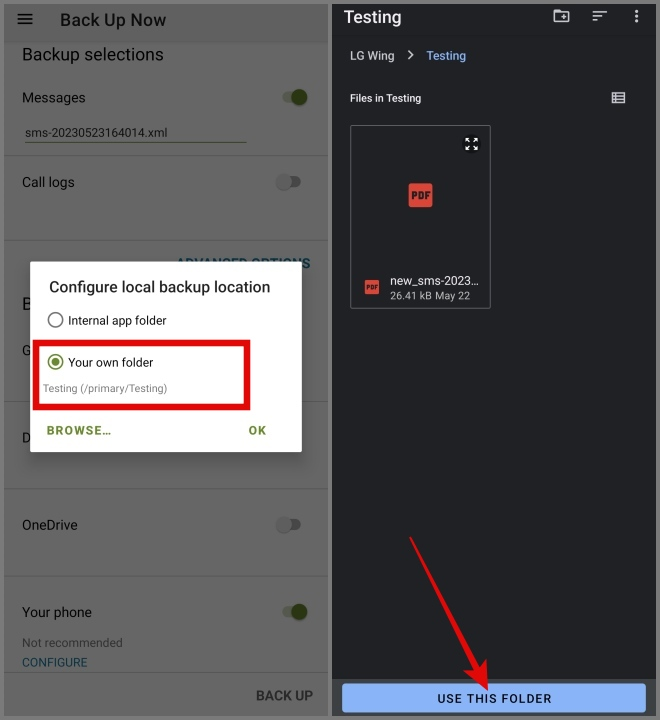
Task: Turn on the OneDrive backup switch
Action: 288,525
